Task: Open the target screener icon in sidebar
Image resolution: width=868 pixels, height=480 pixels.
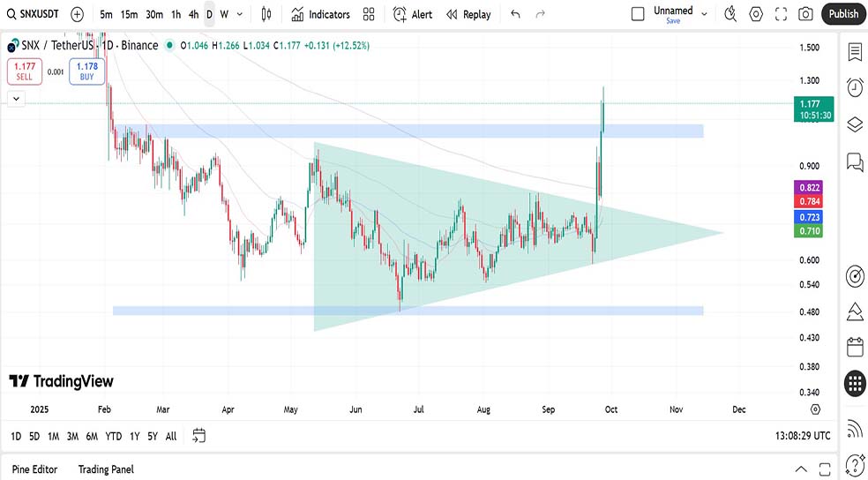Action: (856, 275)
